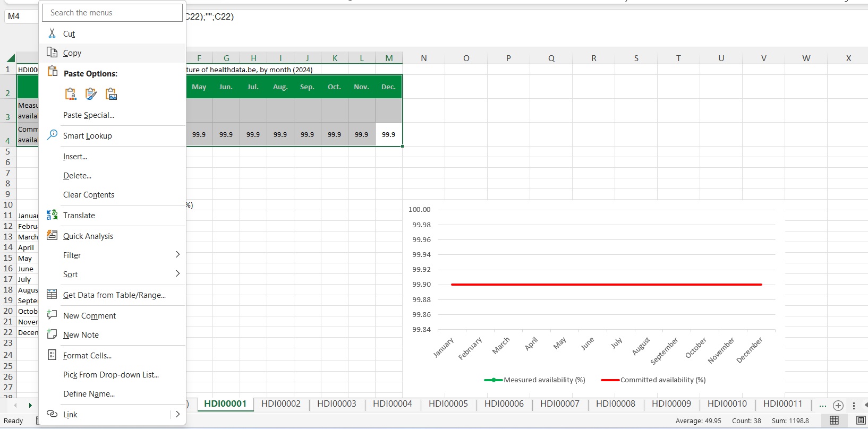Select the Paste Values clipboard icon
Viewport: 868px width, 429px height.
[70, 94]
